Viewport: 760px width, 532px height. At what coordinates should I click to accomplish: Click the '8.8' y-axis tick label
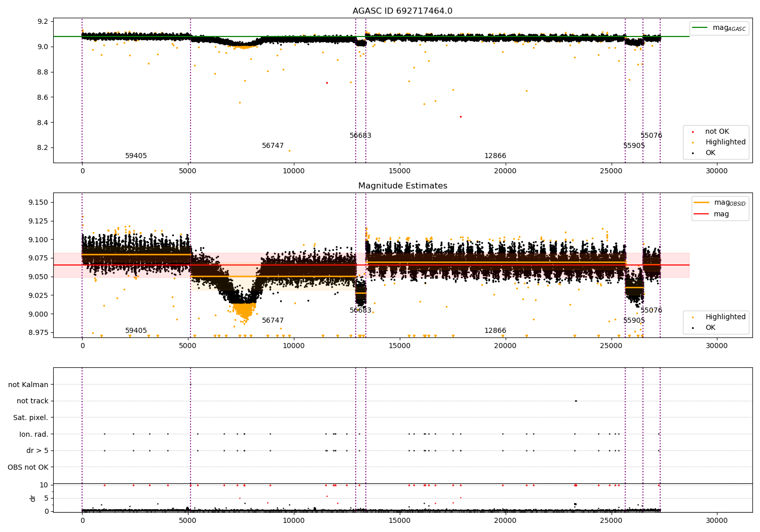[44, 72]
